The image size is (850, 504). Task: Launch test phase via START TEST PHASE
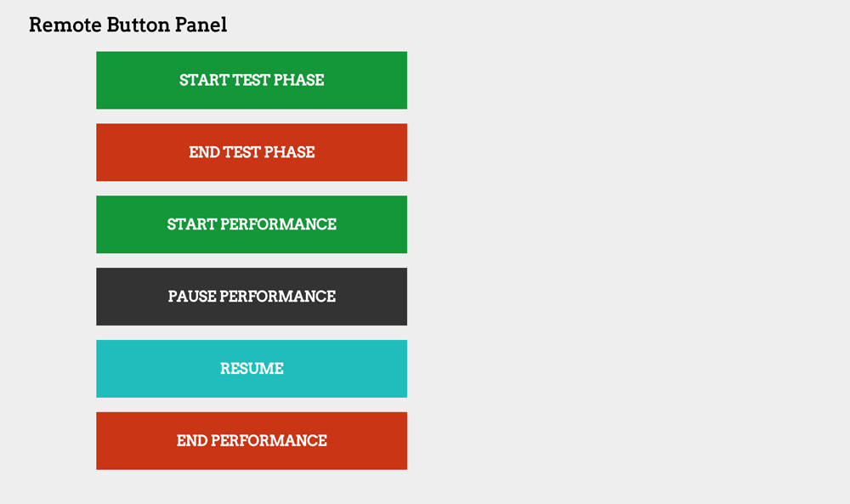252,80
